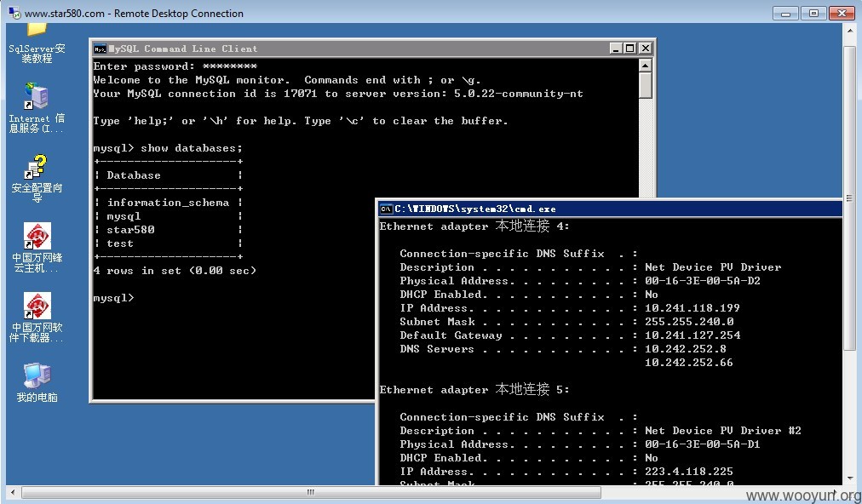Minimize the Remote Desktop Connection window
This screenshot has height=504, width=862.
[785, 13]
